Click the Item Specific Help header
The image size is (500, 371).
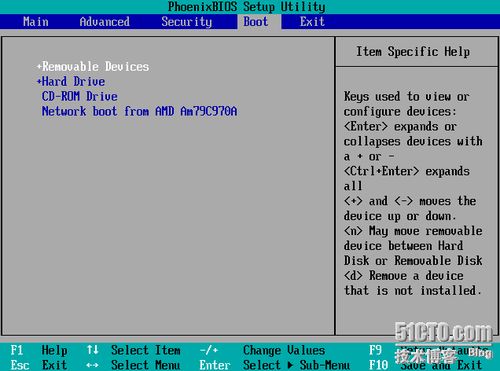coord(413,52)
